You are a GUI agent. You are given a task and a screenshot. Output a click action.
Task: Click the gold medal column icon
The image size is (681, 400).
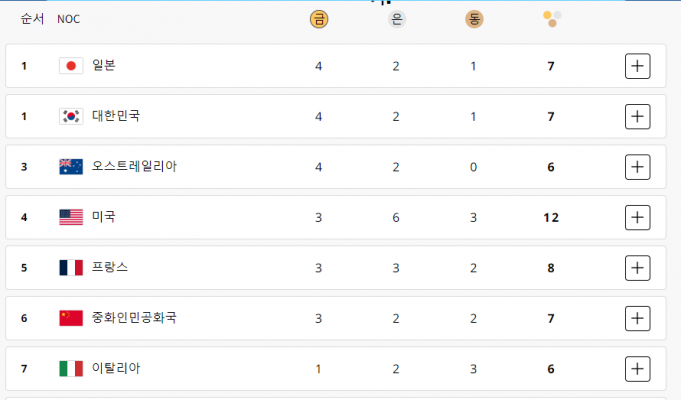pos(319,19)
